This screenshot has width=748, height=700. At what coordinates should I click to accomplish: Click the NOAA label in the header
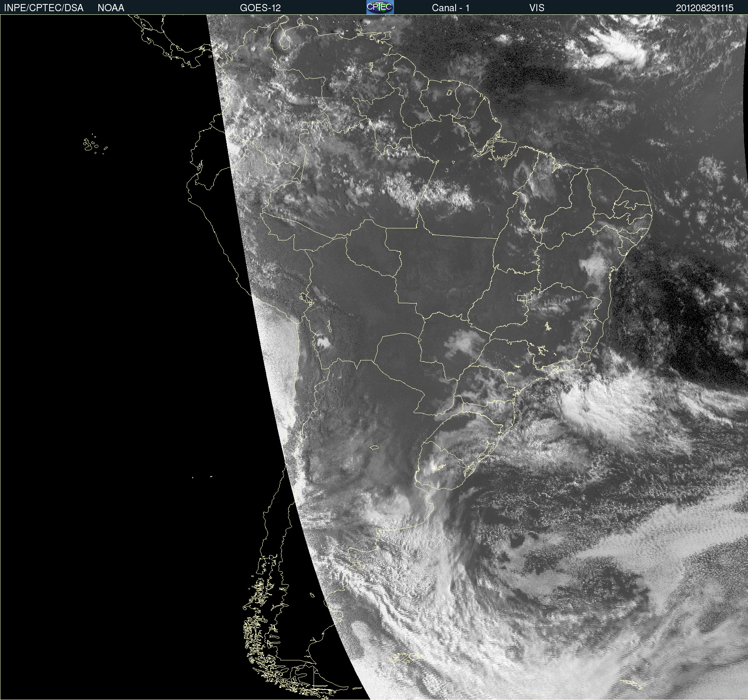(x=111, y=8)
